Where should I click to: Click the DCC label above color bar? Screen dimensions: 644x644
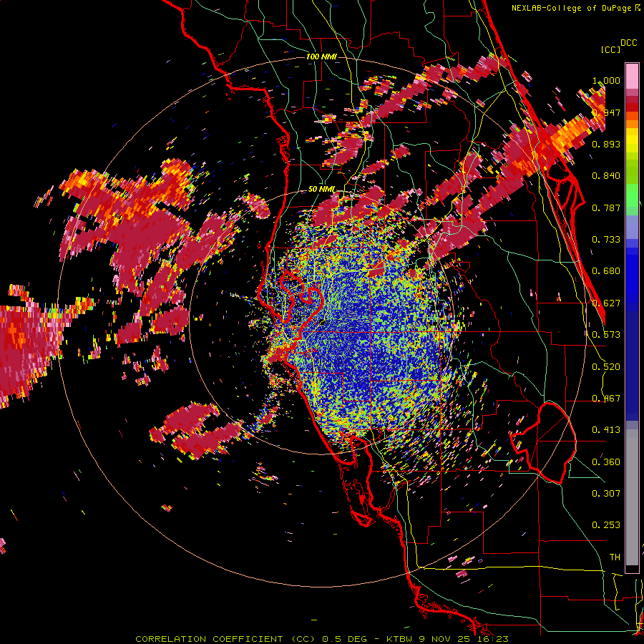tap(628, 43)
